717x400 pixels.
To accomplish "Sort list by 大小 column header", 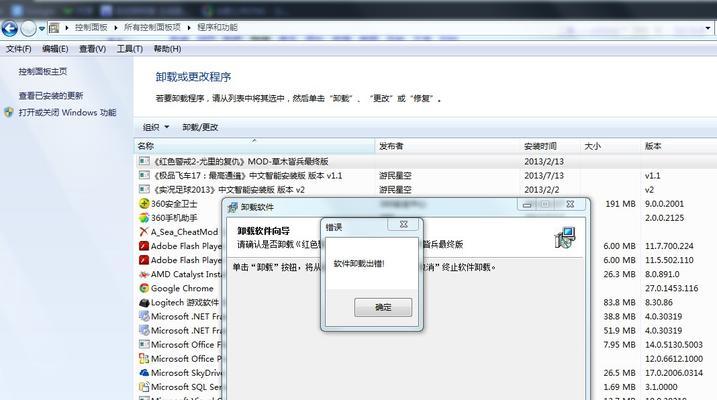I will pos(610,146).
